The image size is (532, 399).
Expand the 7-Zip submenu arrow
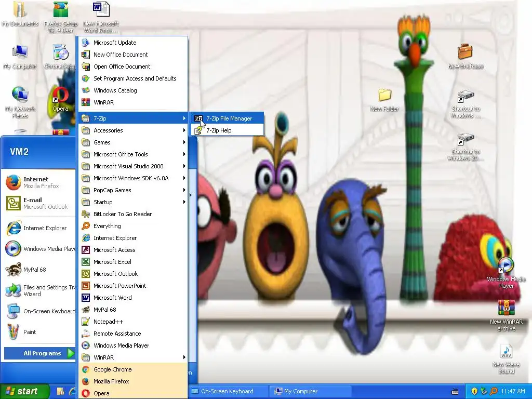point(184,118)
